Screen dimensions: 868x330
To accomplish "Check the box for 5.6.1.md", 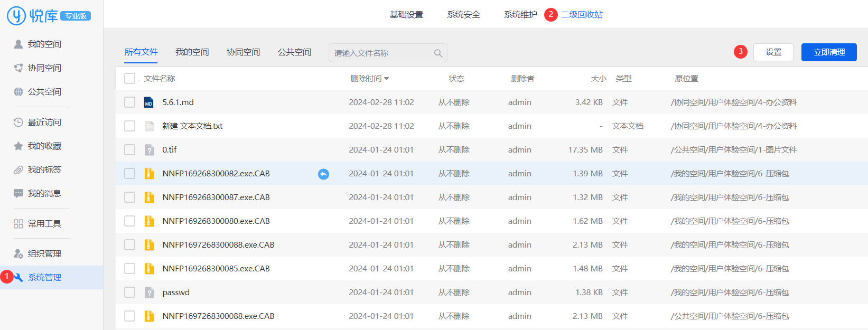I will click(x=129, y=102).
